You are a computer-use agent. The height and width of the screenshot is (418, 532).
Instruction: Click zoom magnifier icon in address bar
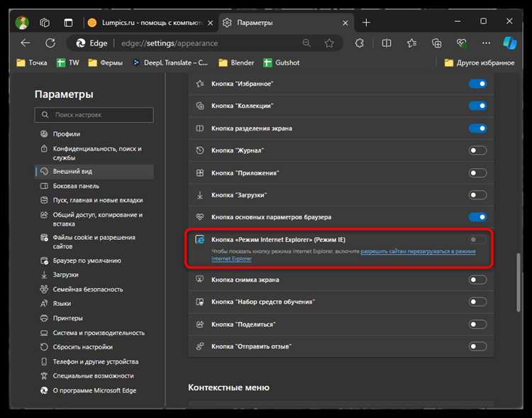tap(306, 43)
